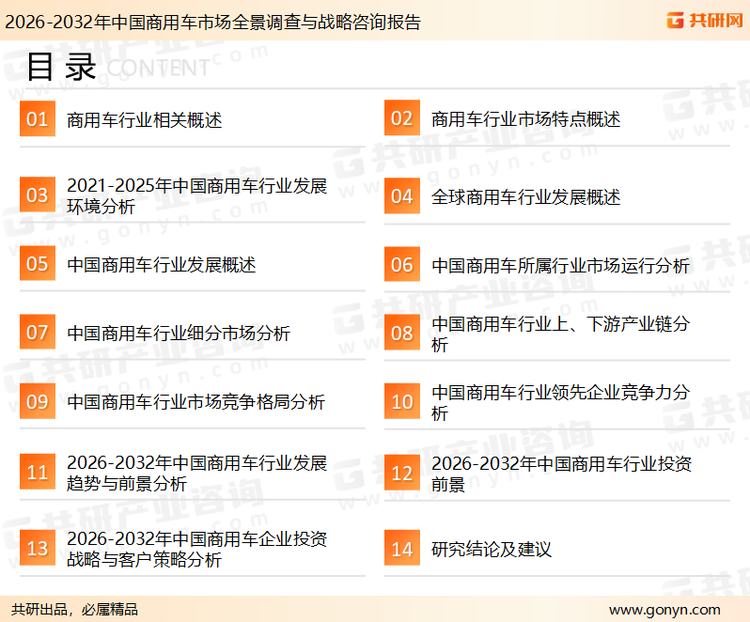Click the CONTENT subtitle text
This screenshot has height=622, width=750.
click(x=158, y=68)
